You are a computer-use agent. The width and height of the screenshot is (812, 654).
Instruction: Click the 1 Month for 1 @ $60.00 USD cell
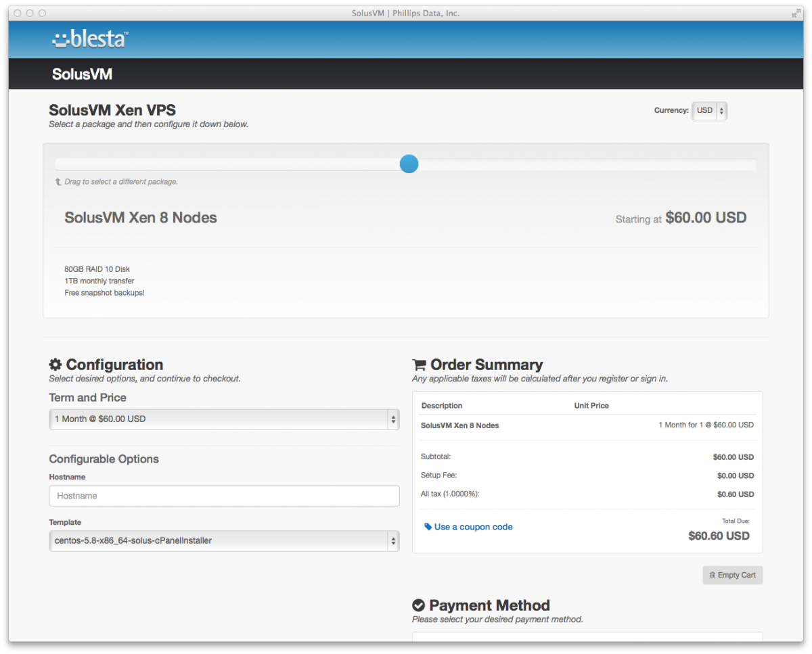point(706,425)
